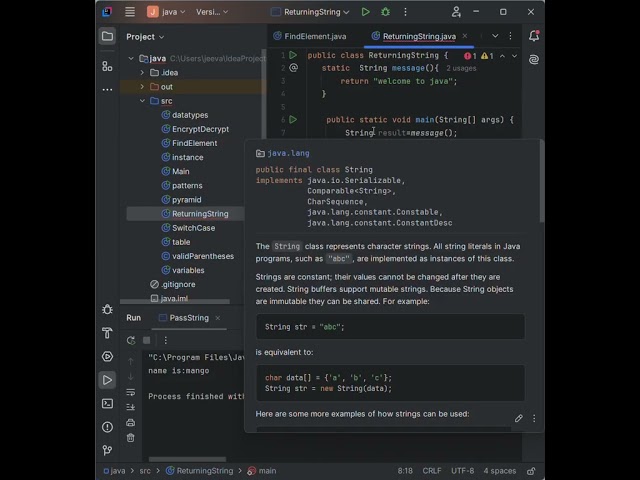This screenshot has height=480, width=640.
Task: Click run gutter icon beside main method
Action: [x=293, y=120]
